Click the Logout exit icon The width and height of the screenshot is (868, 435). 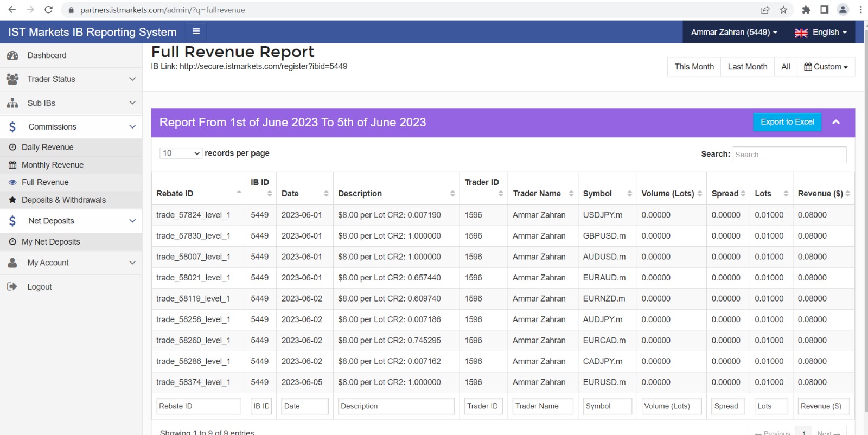(12, 286)
